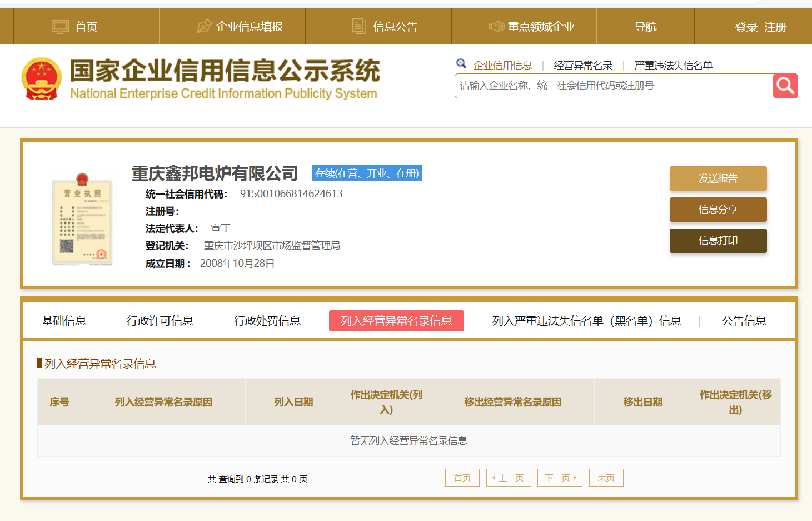This screenshot has height=521, width=812.
Task: Jump to last page with 末页
Action: coord(606,478)
